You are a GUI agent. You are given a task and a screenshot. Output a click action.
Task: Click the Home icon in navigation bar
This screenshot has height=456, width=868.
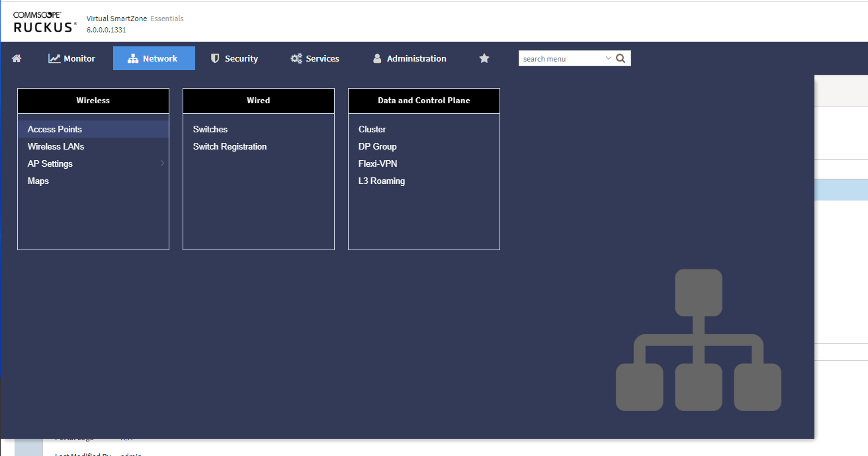pyautogui.click(x=17, y=58)
